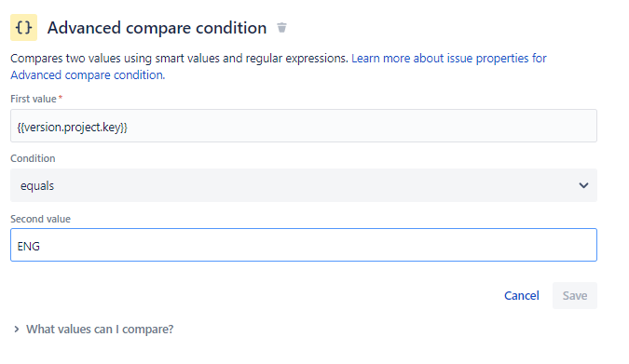Viewport: 629px width, 364px height.
Task: Click the Condition label
Action: coord(33,158)
